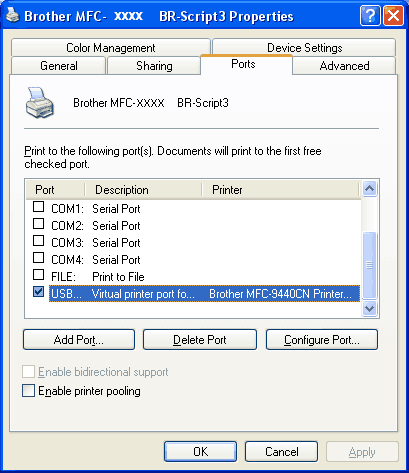
Task: Uncheck the USB virtual printer port checkbox
Action: click(x=39, y=292)
